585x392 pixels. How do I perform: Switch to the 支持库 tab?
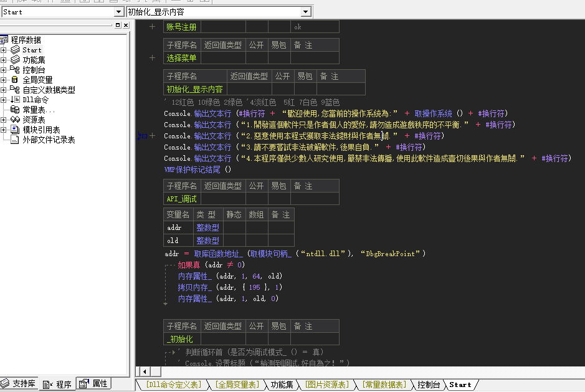(x=20, y=384)
